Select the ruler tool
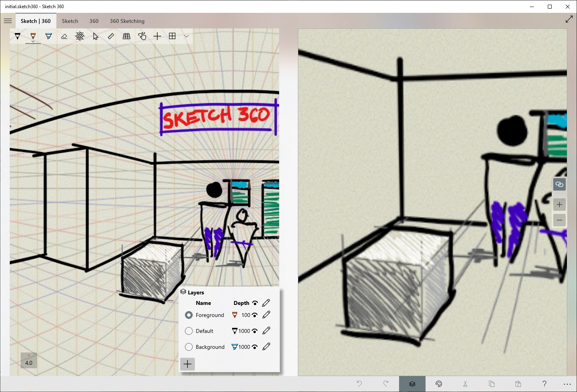This screenshot has height=392, width=577. tap(111, 36)
